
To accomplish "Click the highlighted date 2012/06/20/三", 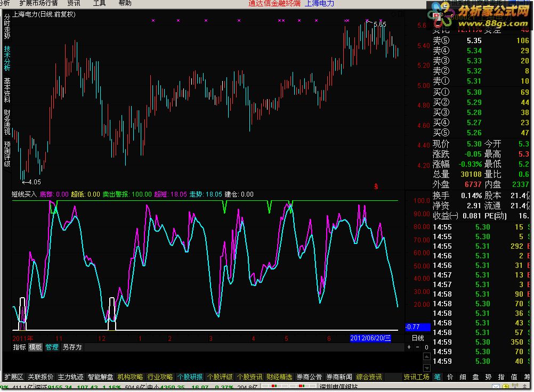I will coord(370,338).
